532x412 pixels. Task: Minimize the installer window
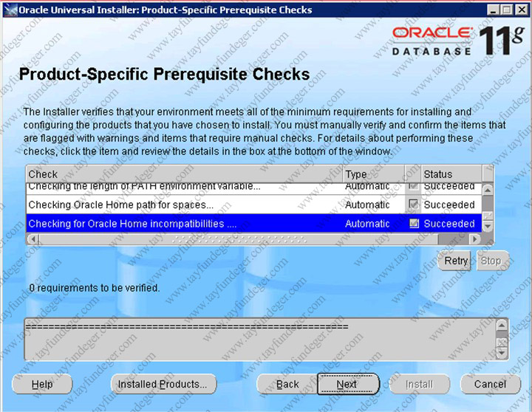(494, 10)
